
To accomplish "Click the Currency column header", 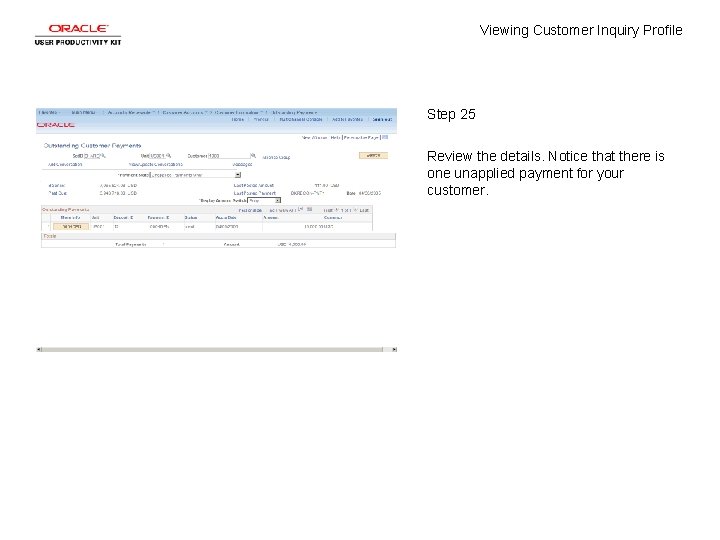I will (333, 218).
